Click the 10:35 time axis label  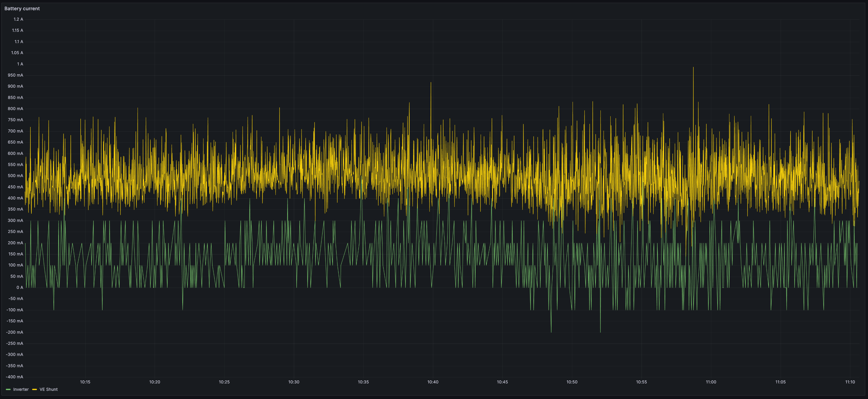(363, 382)
